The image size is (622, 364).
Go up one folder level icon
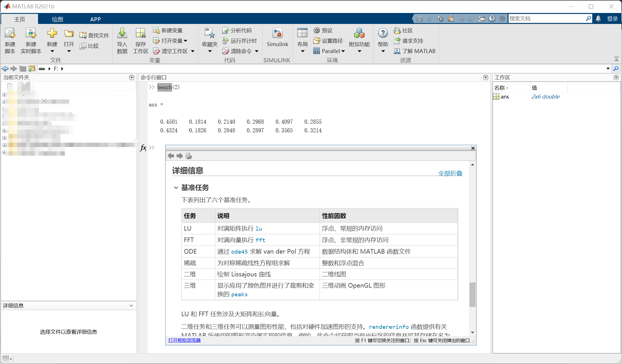click(x=23, y=69)
